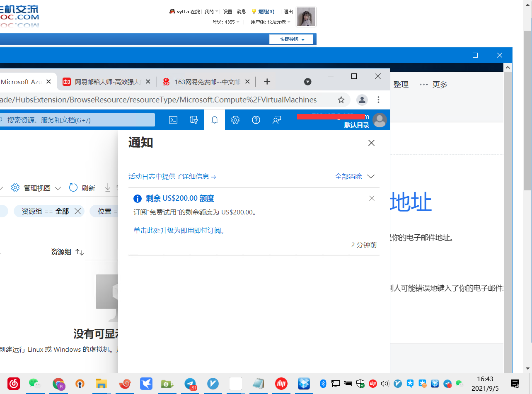This screenshot has width=532, height=394.
Task: Open the activity log details link
Action: pos(172,176)
